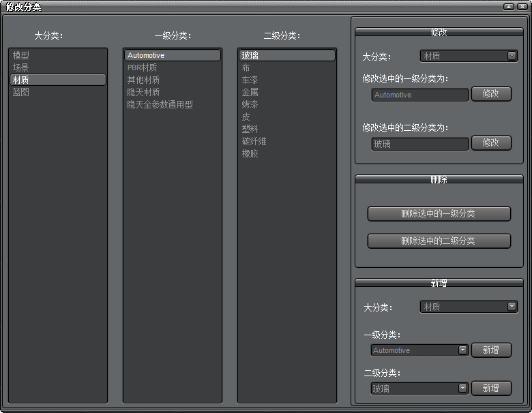532x413 pixels.
Task: Collapse the window using the title bar arrow
Action: tap(509, 6)
